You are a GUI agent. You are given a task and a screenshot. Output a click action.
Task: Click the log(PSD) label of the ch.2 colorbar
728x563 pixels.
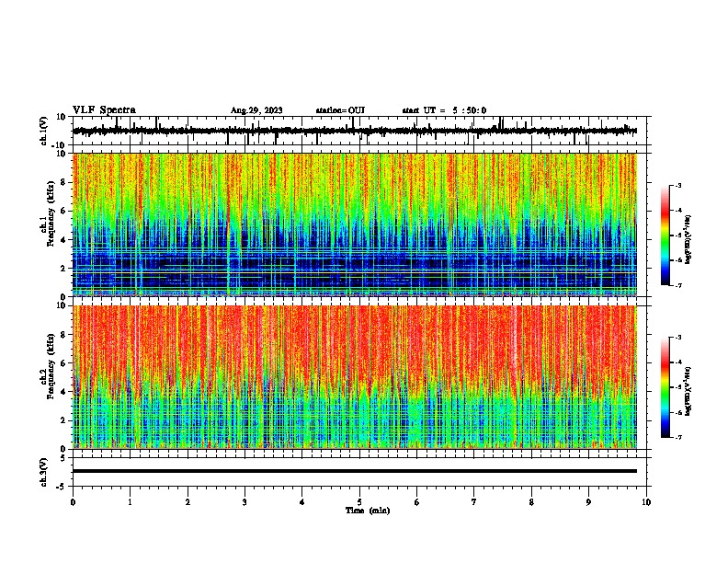click(x=688, y=392)
